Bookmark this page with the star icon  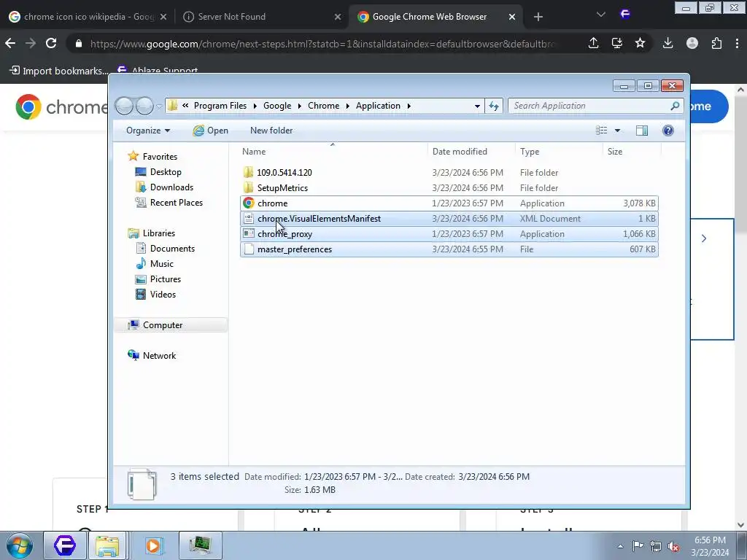(640, 43)
